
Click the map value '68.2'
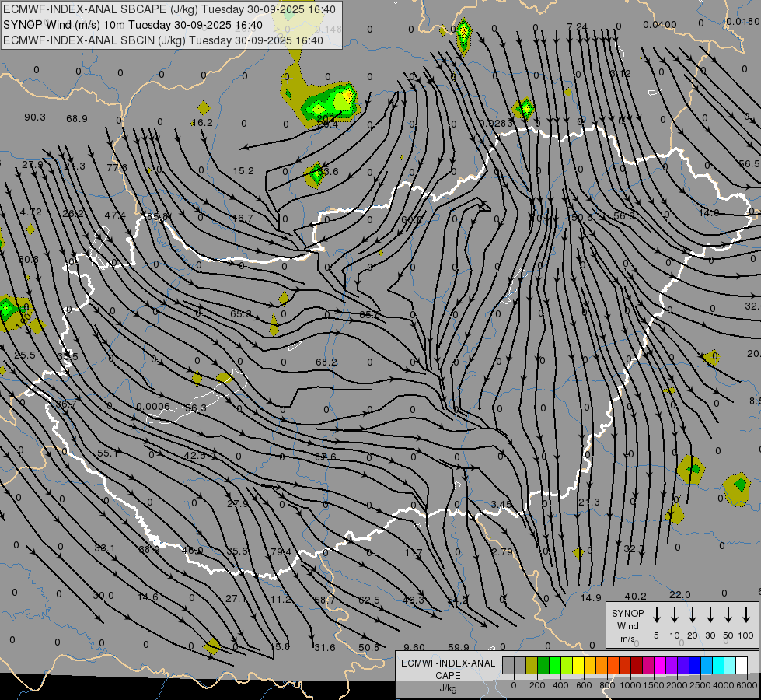[326, 362]
